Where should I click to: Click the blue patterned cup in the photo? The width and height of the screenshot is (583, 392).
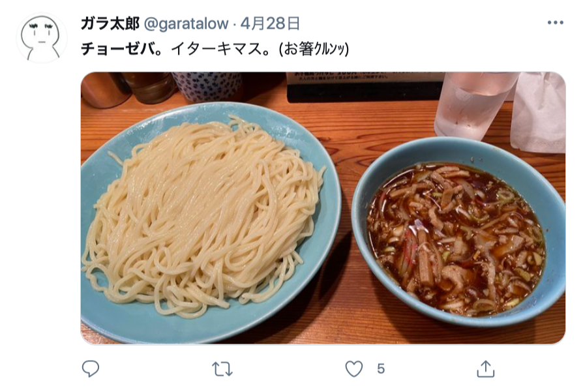(x=208, y=86)
